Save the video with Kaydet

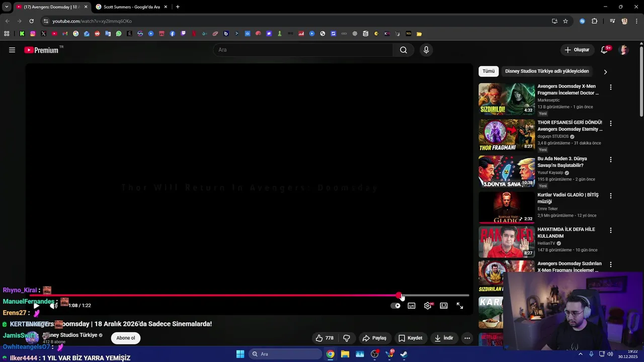click(x=410, y=338)
